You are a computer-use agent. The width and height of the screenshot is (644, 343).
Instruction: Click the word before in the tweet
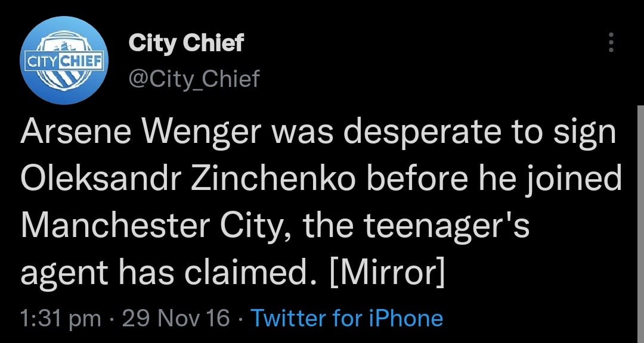422,180
